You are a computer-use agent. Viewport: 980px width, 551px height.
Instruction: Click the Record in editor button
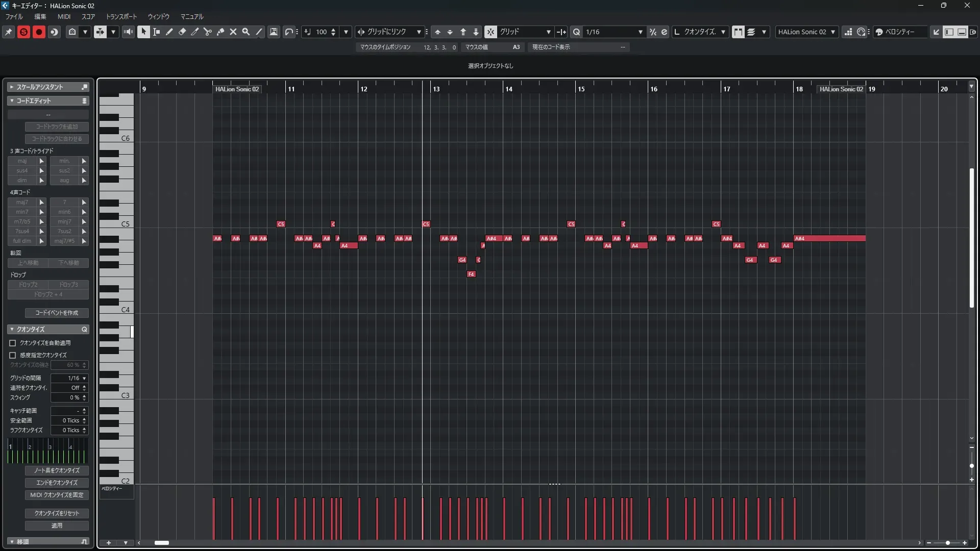(x=39, y=32)
